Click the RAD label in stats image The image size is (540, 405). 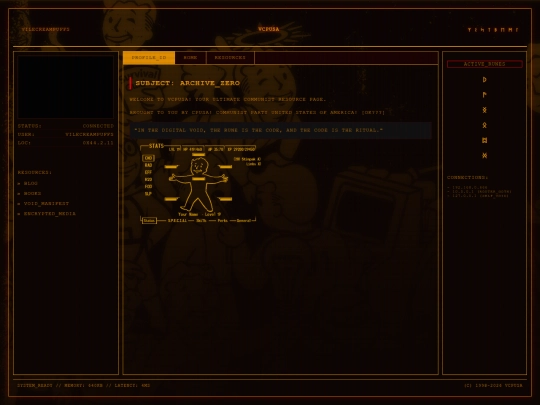[x=148, y=165]
